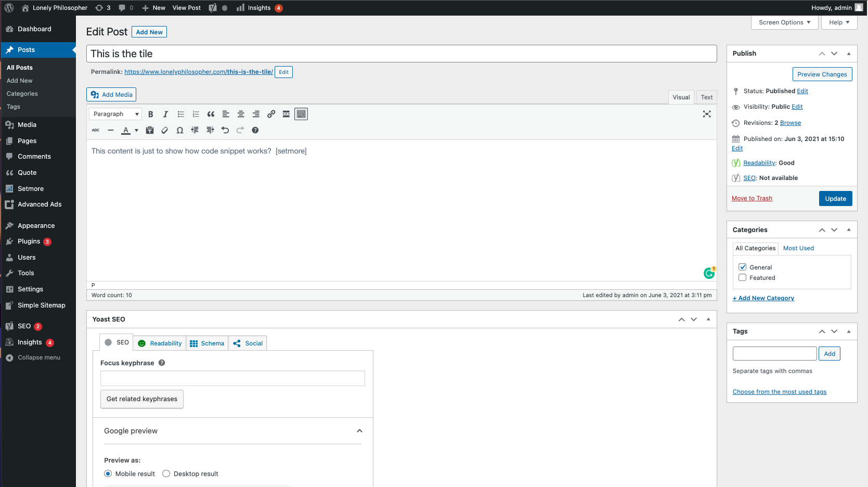This screenshot has width=868, height=487.
Task: Focus the Focus keyphrase input
Action: pyautogui.click(x=232, y=378)
